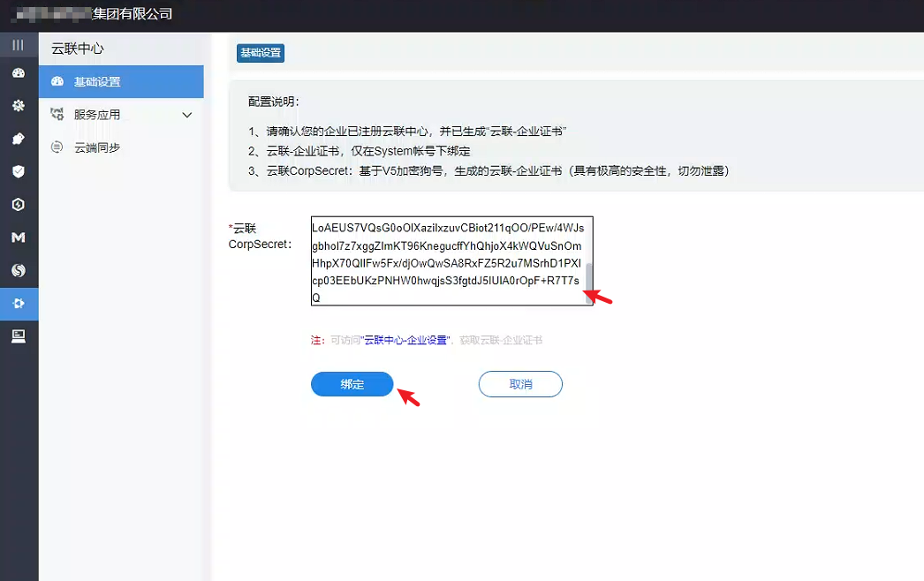The height and width of the screenshot is (581, 924).
Task: Open the computer monitor icon in left rail
Action: click(x=19, y=336)
